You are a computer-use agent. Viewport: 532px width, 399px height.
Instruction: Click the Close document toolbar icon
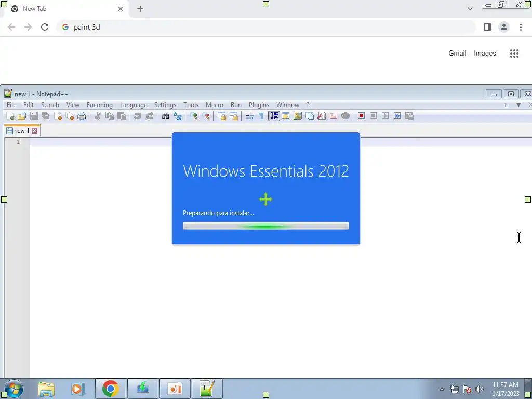(58, 116)
